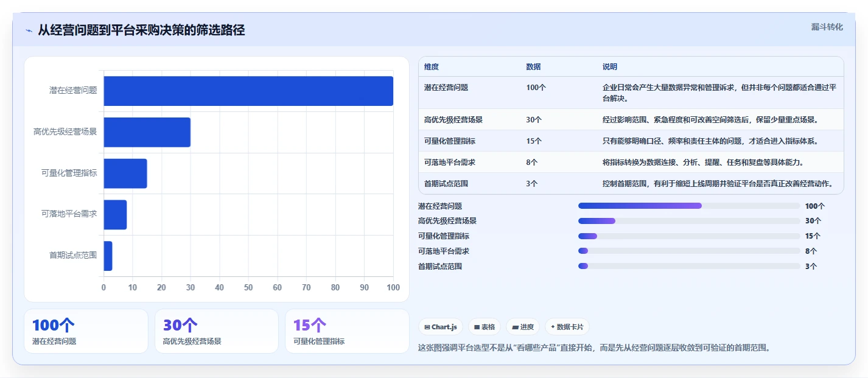Select the title 从经营问题到平台采购决策的筛选路径
This screenshot has height=378, width=868.
[141, 30]
